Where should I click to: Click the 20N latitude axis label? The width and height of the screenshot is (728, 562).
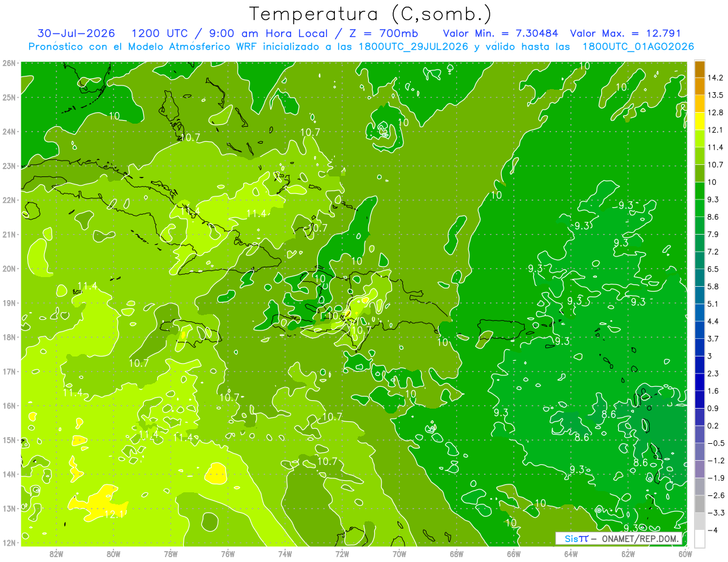coord(9,269)
